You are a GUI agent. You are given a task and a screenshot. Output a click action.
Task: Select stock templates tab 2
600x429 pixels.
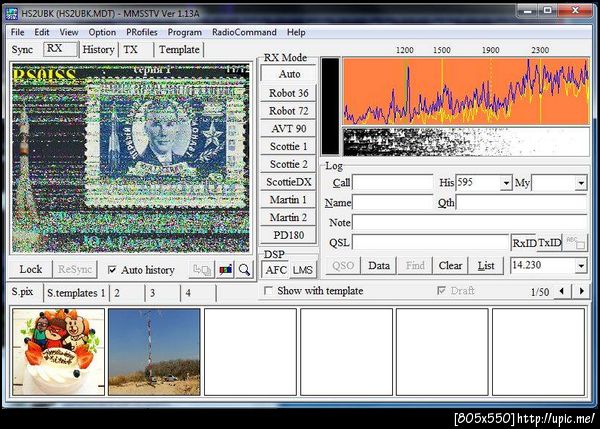(x=127, y=293)
